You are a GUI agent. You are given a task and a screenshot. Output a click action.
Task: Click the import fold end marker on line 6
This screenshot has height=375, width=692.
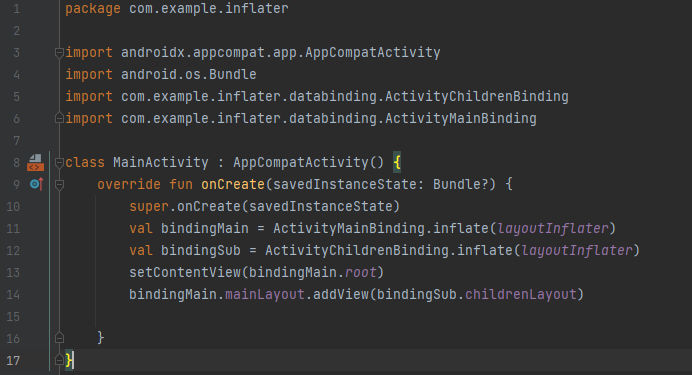coord(59,118)
